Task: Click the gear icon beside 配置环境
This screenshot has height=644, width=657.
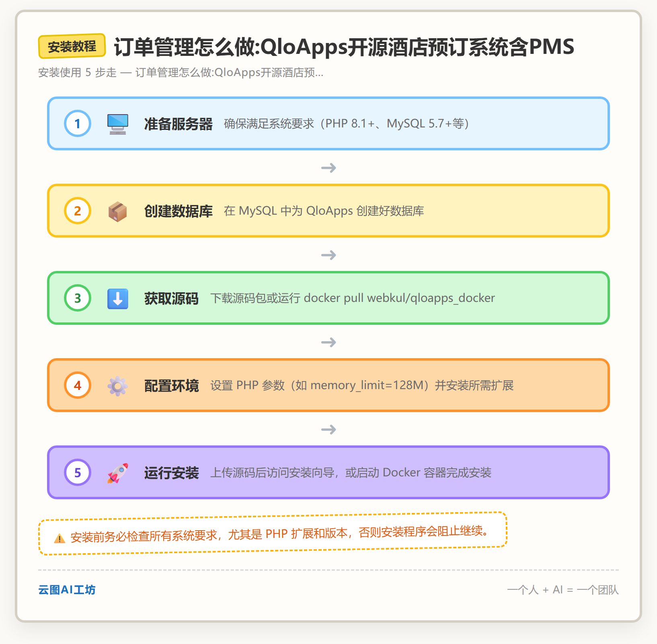Action: click(118, 386)
